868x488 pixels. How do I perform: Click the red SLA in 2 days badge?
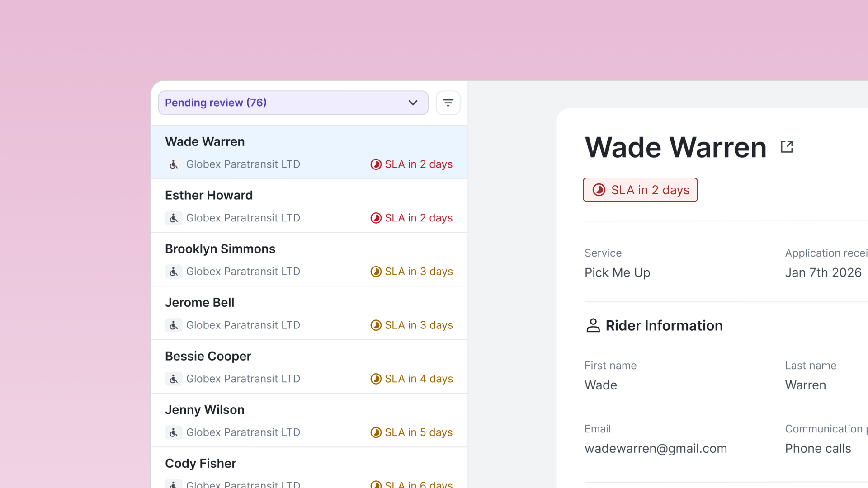click(x=640, y=190)
